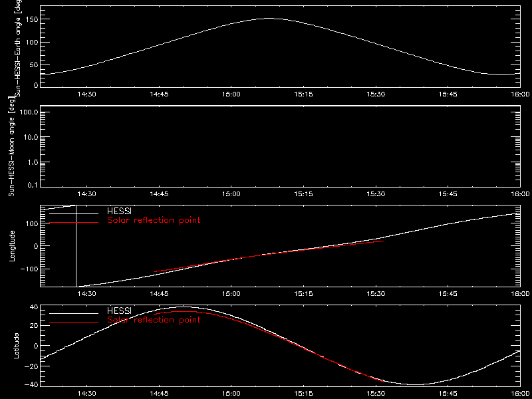The image size is (532, 399).
Task: Click the HESSI legend label in Latitude panel
Action: point(119,311)
